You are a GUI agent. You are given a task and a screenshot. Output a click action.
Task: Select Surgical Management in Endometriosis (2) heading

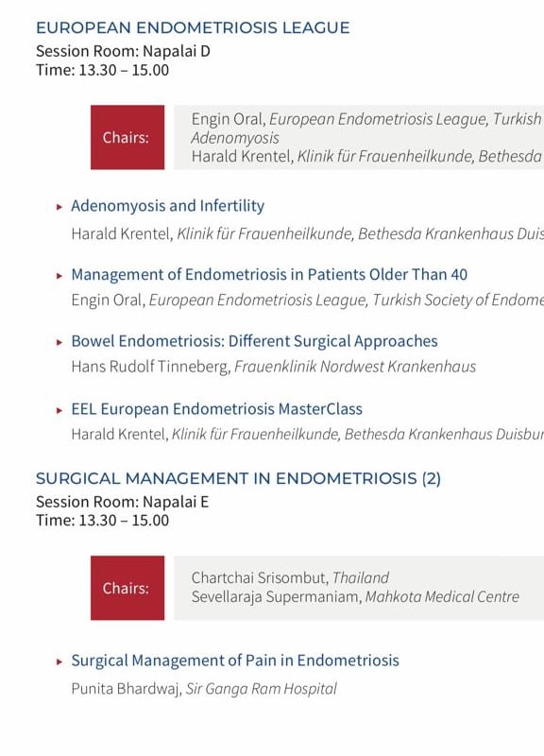tap(239, 479)
